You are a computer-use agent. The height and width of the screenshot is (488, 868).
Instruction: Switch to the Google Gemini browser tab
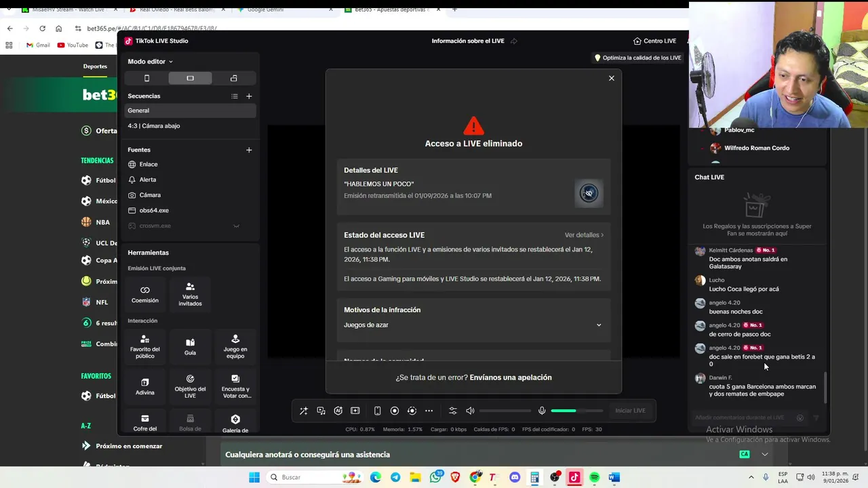pyautogui.click(x=285, y=9)
